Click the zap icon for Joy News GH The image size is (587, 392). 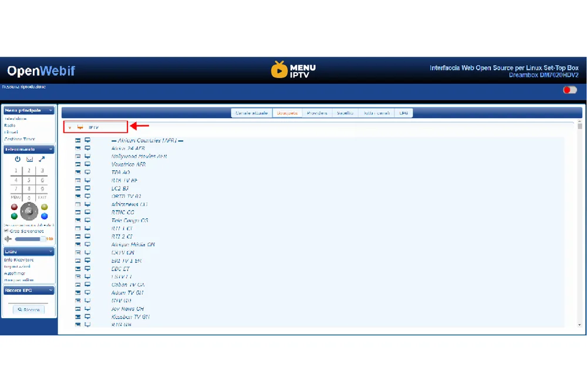click(78, 309)
